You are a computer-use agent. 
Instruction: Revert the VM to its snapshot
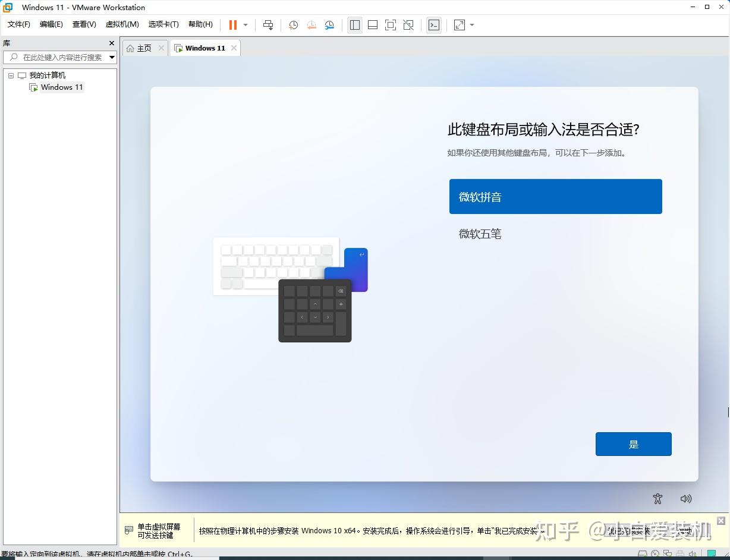[x=311, y=25]
